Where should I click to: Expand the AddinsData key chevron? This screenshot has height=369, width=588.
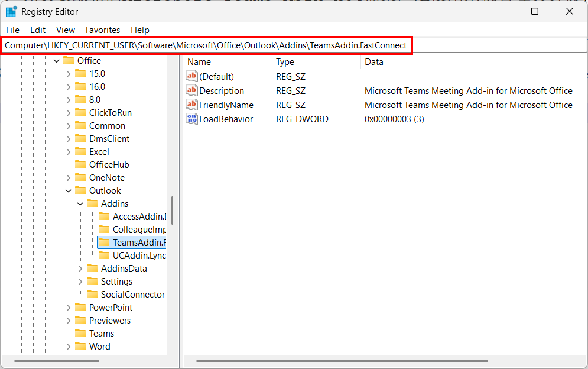[x=80, y=269]
